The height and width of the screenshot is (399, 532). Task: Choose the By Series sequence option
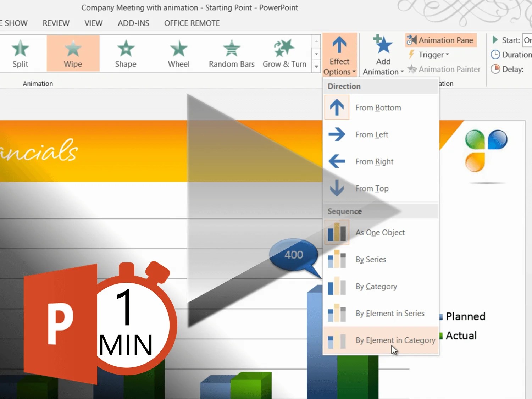pyautogui.click(x=371, y=259)
